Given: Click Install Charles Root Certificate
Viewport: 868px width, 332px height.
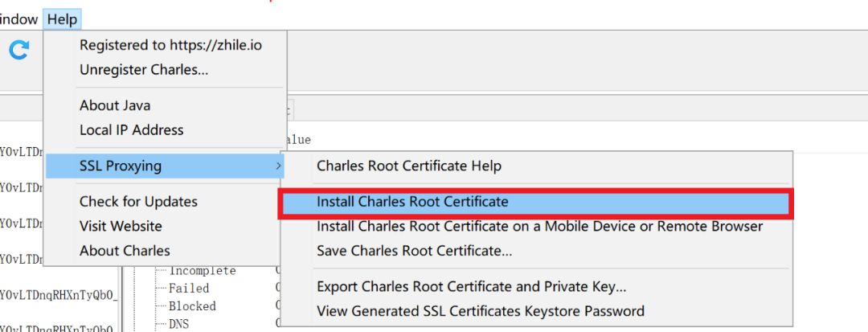Looking at the screenshot, I should [x=536, y=202].
